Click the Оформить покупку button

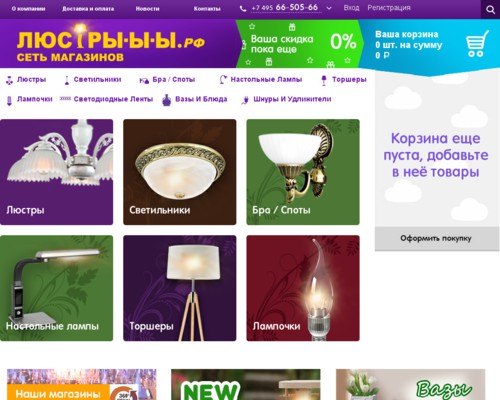(x=436, y=239)
